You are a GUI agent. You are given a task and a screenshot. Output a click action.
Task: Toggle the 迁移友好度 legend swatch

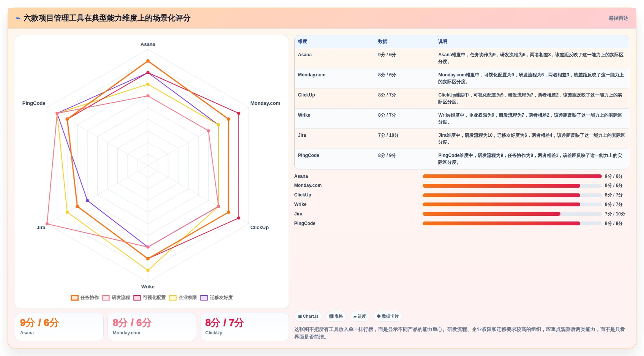click(204, 297)
